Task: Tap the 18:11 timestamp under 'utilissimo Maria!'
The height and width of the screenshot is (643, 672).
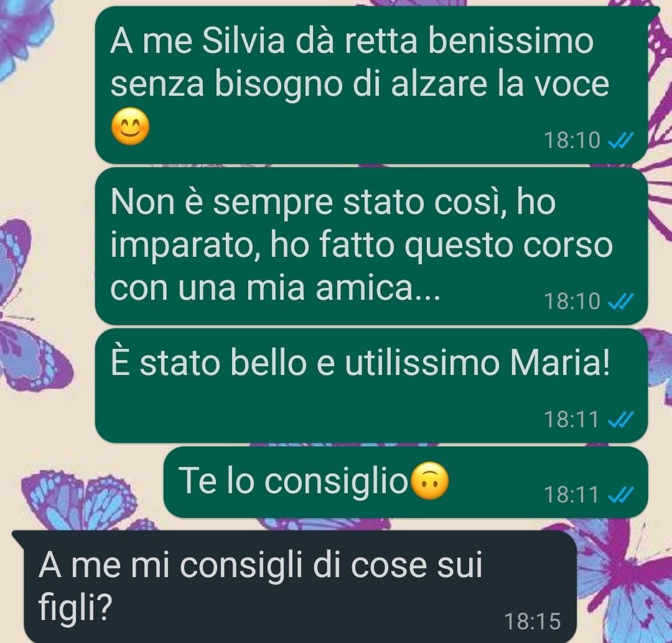Action: (571, 419)
